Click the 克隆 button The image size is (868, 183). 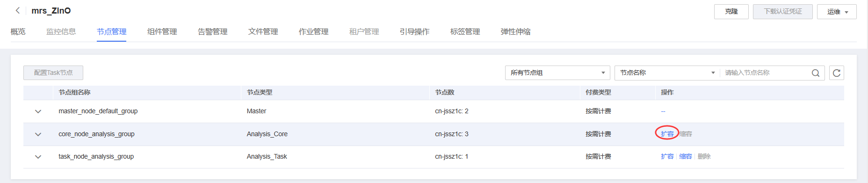(731, 12)
